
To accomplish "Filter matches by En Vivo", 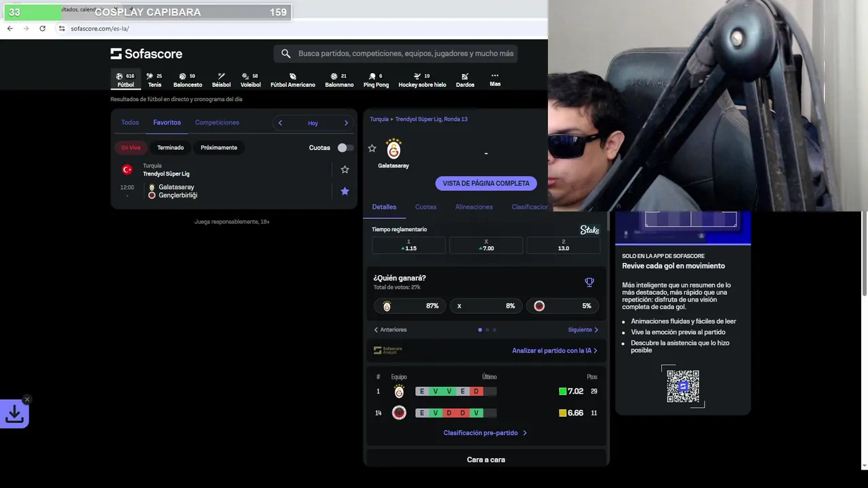I will pos(131,148).
